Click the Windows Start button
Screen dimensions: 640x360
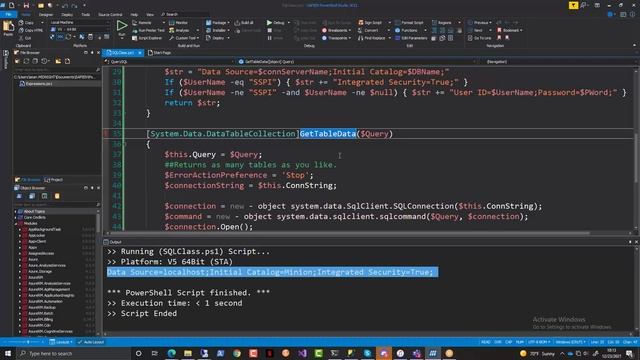[8, 353]
